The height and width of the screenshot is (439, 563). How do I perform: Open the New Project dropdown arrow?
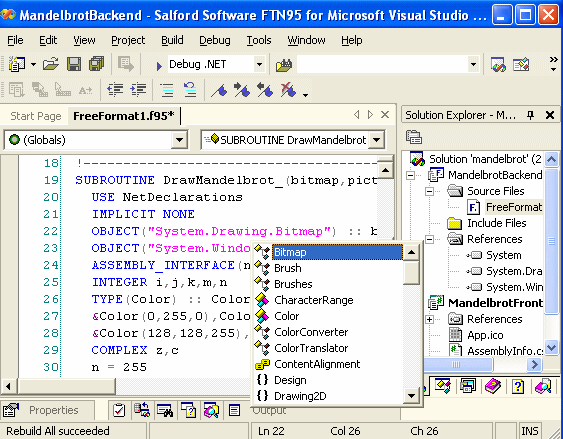click(33, 65)
